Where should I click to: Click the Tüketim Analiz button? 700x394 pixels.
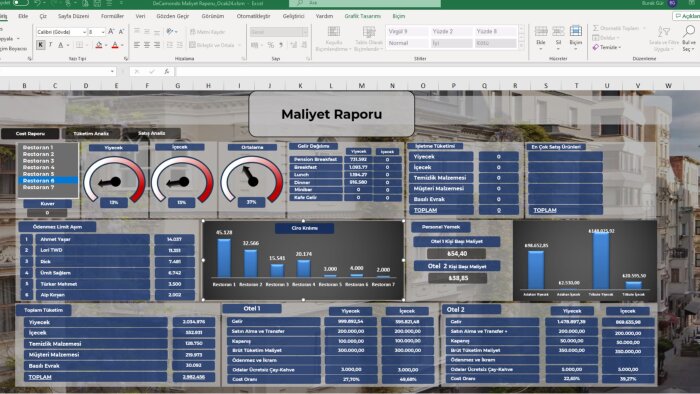pos(91,133)
